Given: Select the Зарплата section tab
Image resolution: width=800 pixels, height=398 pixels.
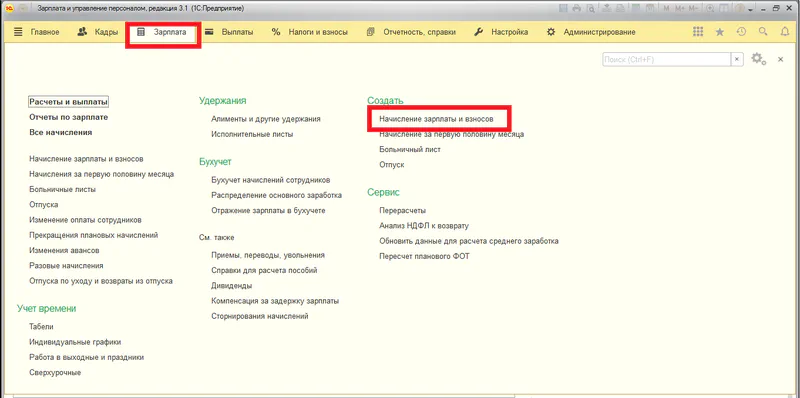Looking at the screenshot, I should [163, 32].
